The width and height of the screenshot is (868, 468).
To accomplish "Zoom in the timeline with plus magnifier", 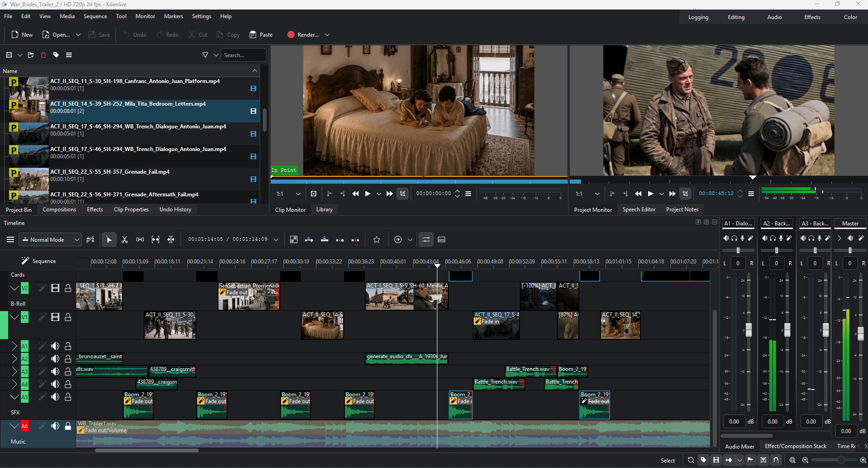I will pyautogui.click(x=863, y=460).
